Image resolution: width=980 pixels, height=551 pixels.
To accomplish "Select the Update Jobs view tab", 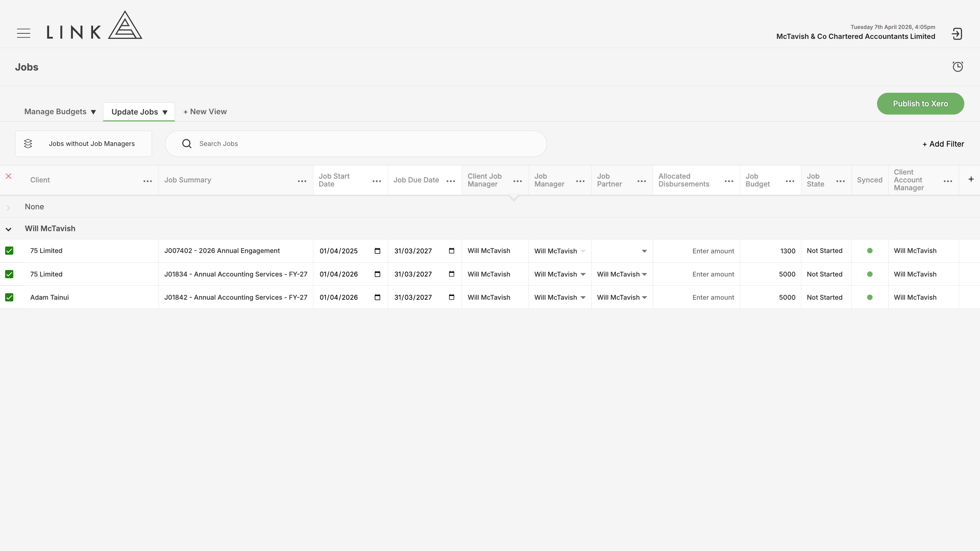I will (x=139, y=112).
